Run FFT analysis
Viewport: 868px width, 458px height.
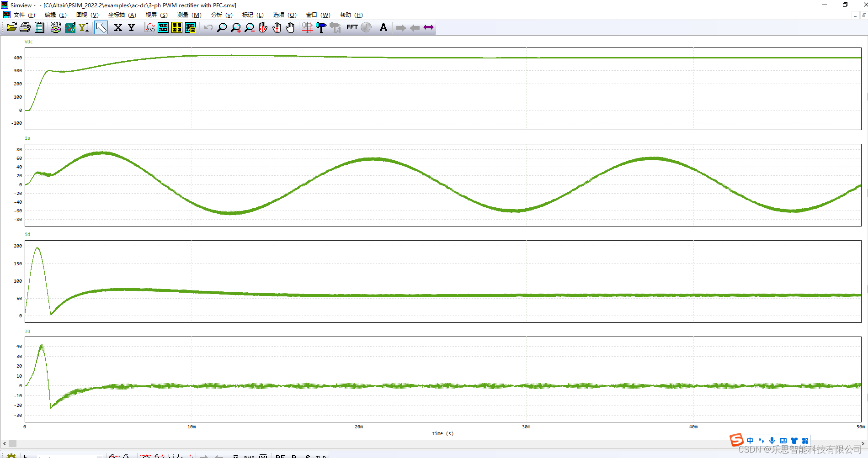pos(352,27)
